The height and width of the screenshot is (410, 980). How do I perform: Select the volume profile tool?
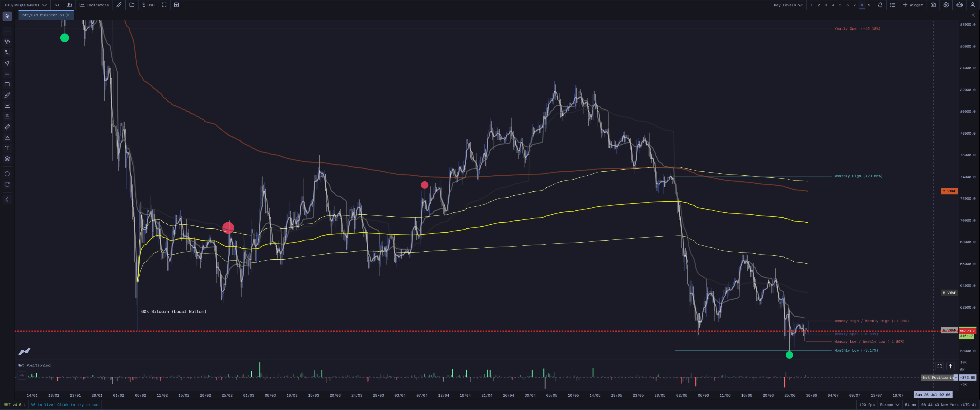tap(7, 116)
